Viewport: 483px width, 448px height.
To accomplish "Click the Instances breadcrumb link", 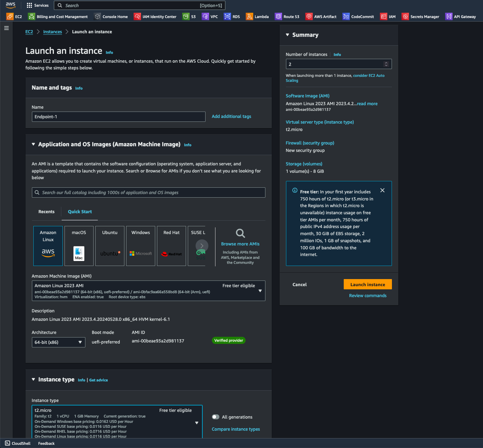I will click(52, 32).
